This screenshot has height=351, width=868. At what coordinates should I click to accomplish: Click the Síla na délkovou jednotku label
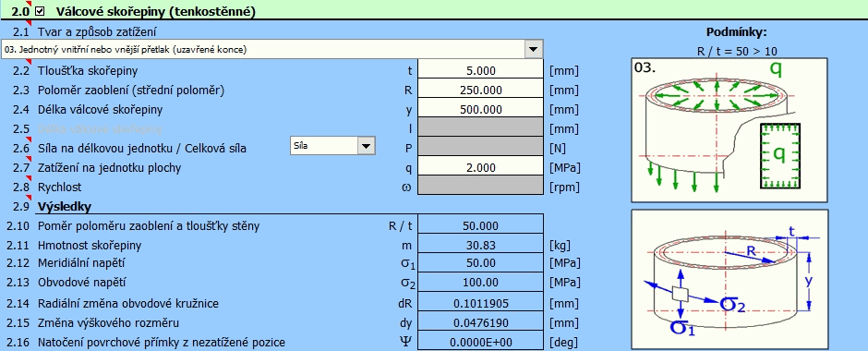pos(141,149)
